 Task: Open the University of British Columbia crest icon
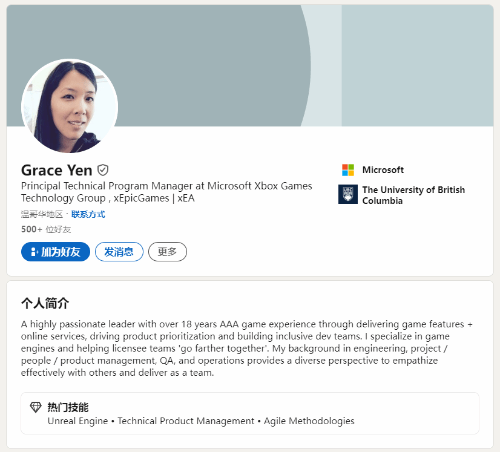pos(348,194)
